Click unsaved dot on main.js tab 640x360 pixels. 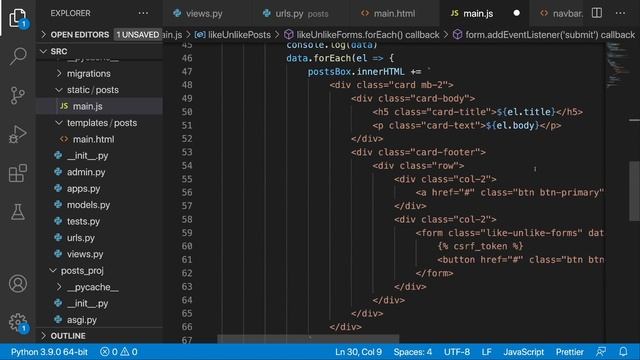[516, 13]
